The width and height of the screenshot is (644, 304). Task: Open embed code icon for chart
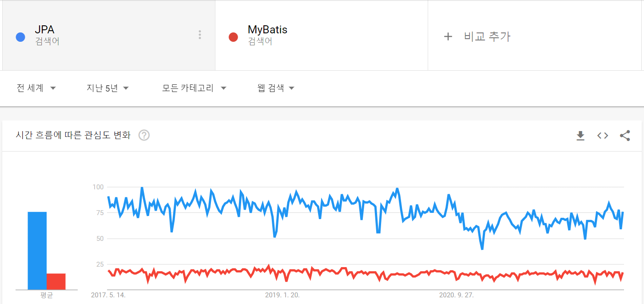602,136
